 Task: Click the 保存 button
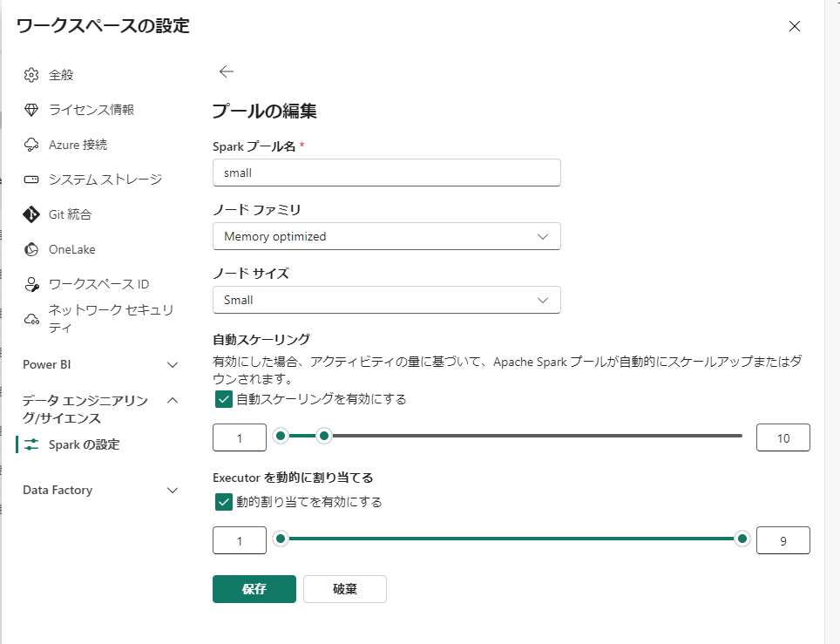pos(254,589)
